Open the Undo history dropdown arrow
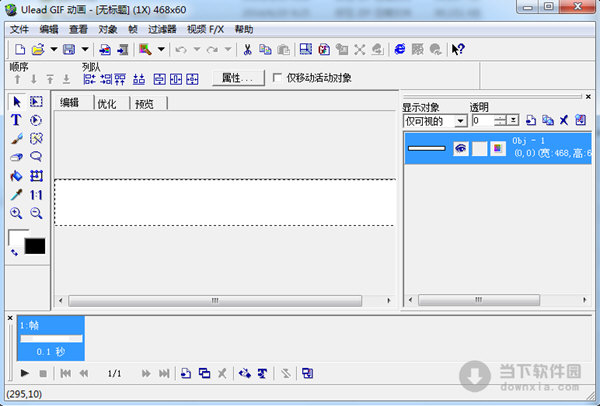 197,50
